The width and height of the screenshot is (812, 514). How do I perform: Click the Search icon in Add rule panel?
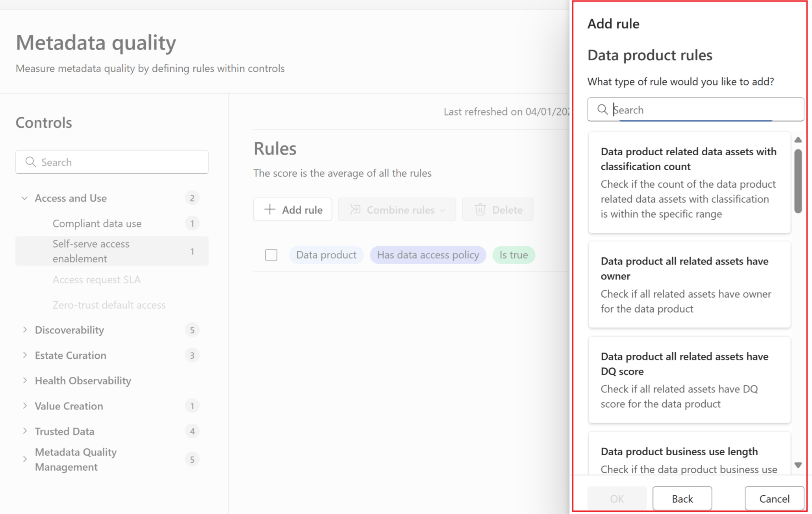coord(603,110)
